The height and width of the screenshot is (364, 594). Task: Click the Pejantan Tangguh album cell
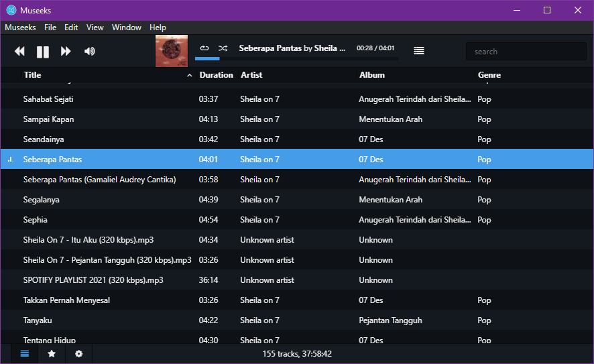pos(390,320)
